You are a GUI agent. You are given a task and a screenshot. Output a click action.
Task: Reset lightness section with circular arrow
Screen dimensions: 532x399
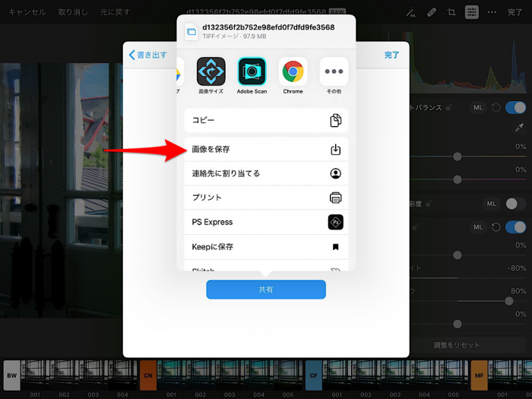pyautogui.click(x=496, y=227)
